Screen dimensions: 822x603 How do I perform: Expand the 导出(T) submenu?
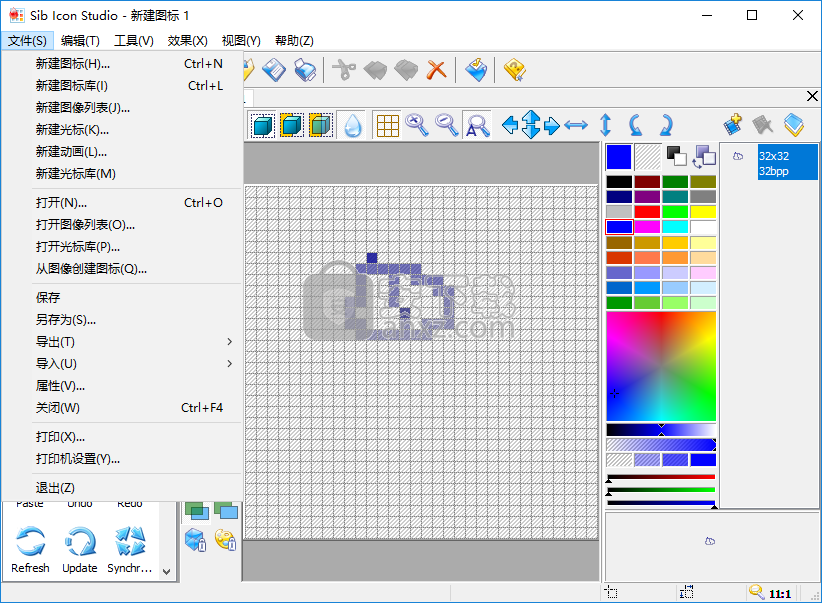tap(136, 342)
